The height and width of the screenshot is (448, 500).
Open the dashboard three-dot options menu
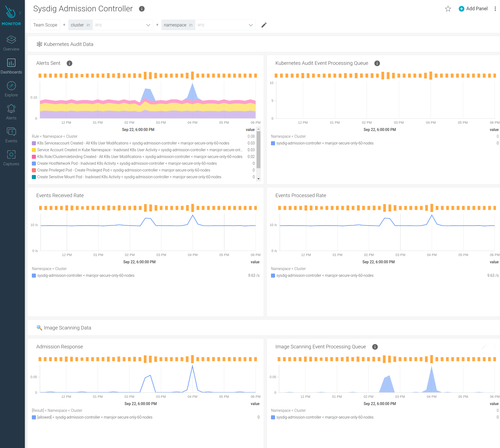click(x=495, y=9)
